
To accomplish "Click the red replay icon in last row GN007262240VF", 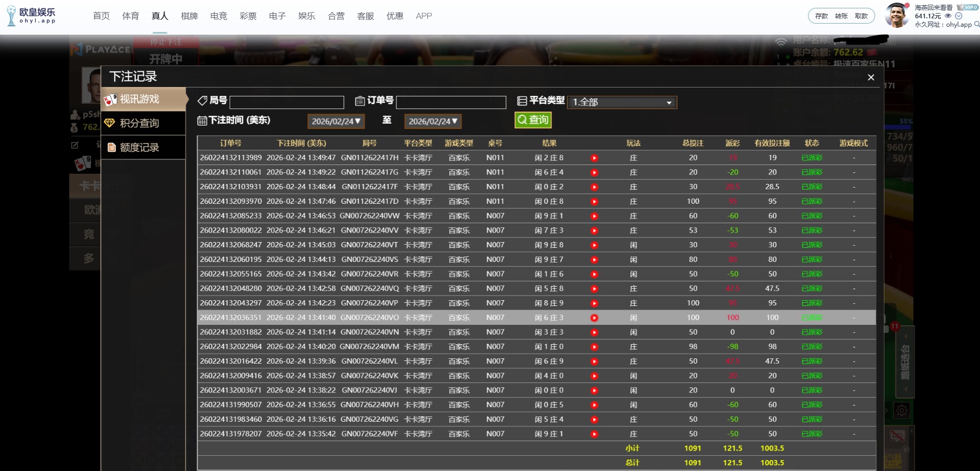I will click(x=594, y=434).
